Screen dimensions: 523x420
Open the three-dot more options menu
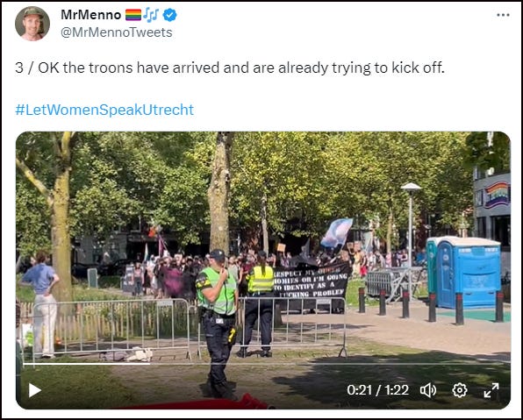click(503, 15)
